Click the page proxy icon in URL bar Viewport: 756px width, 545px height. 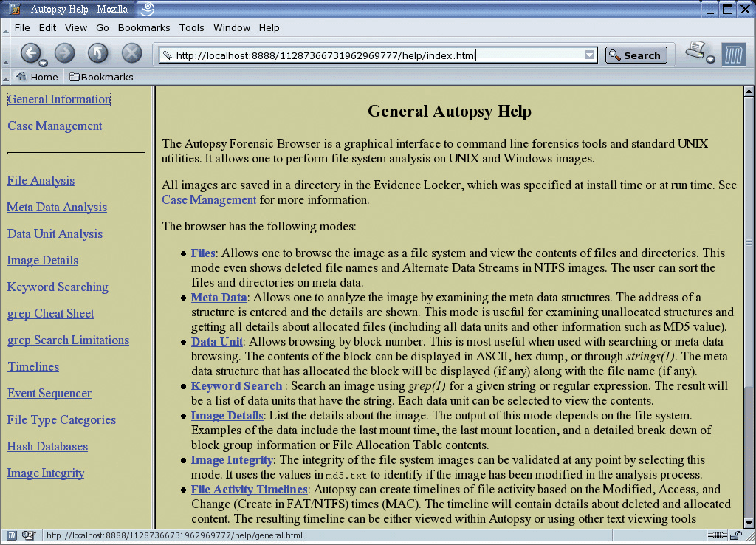click(x=168, y=55)
